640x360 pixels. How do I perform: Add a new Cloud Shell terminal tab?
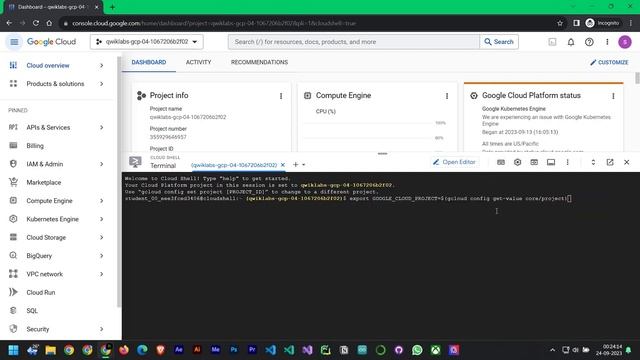(x=296, y=164)
